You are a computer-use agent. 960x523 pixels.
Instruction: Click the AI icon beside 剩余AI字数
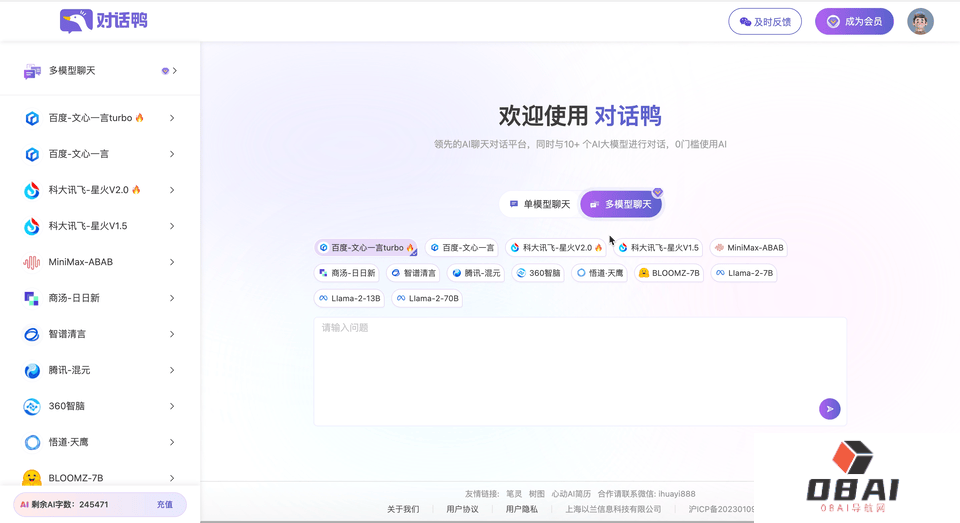point(24,505)
